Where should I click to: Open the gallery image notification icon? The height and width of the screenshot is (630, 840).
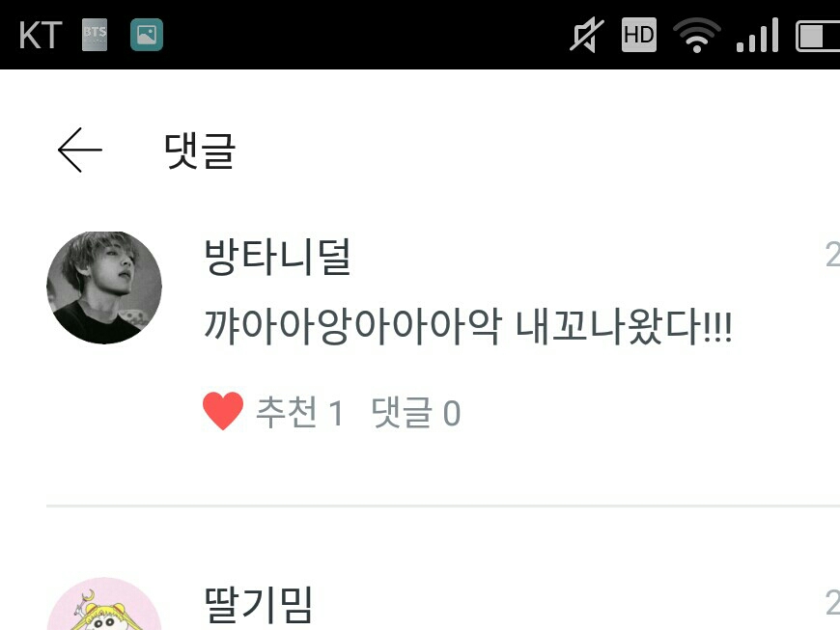pos(146,35)
